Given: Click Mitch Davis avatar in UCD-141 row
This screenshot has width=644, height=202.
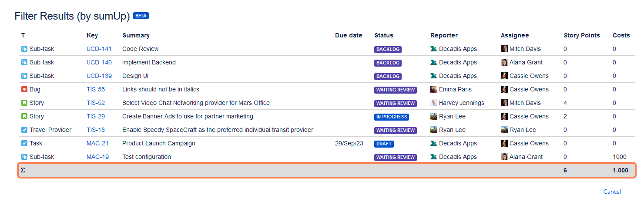Looking at the screenshot, I should [x=504, y=49].
